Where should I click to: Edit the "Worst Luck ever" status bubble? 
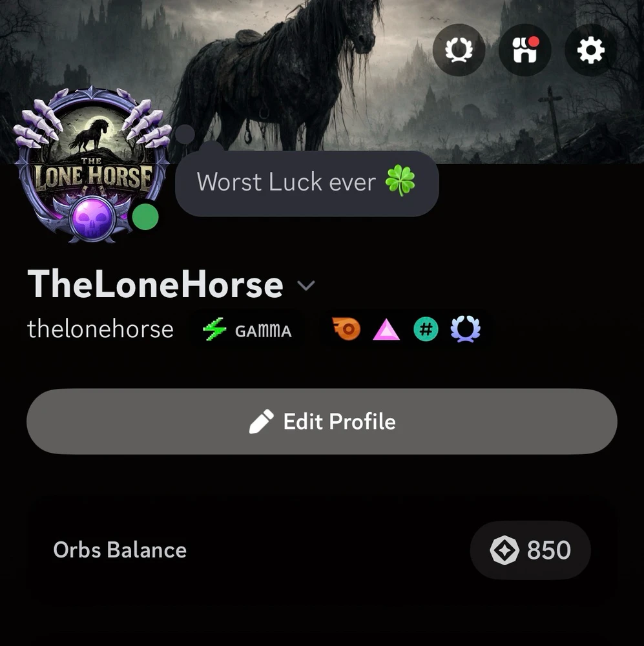[x=307, y=183]
